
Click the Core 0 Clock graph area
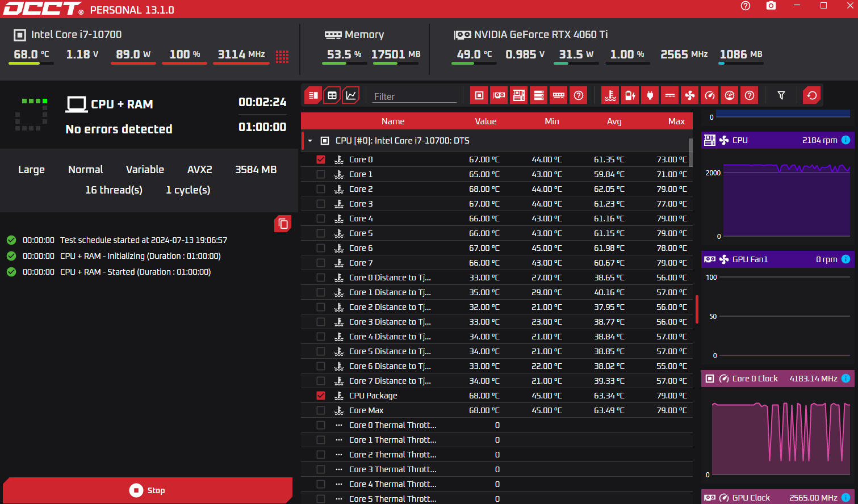(780, 438)
